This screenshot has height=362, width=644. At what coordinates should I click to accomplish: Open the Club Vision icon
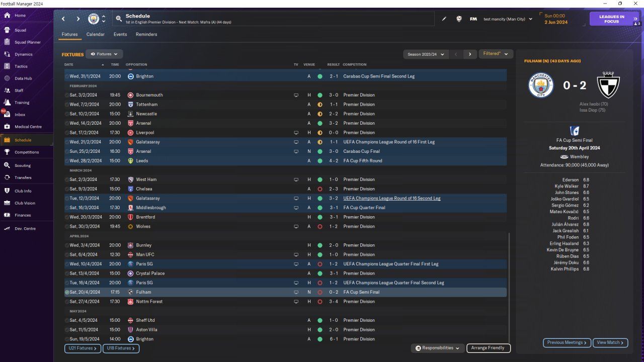click(7, 203)
